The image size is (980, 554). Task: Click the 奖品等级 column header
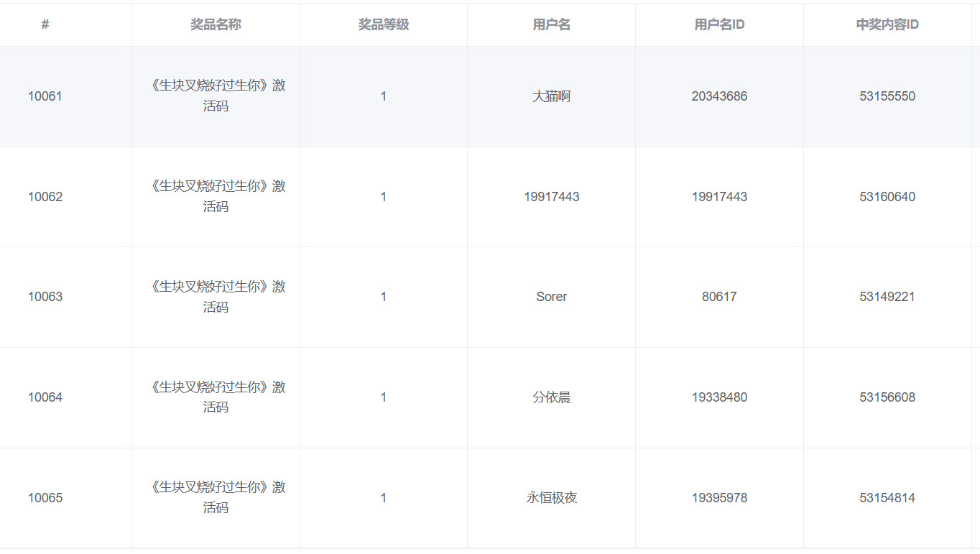tap(384, 24)
